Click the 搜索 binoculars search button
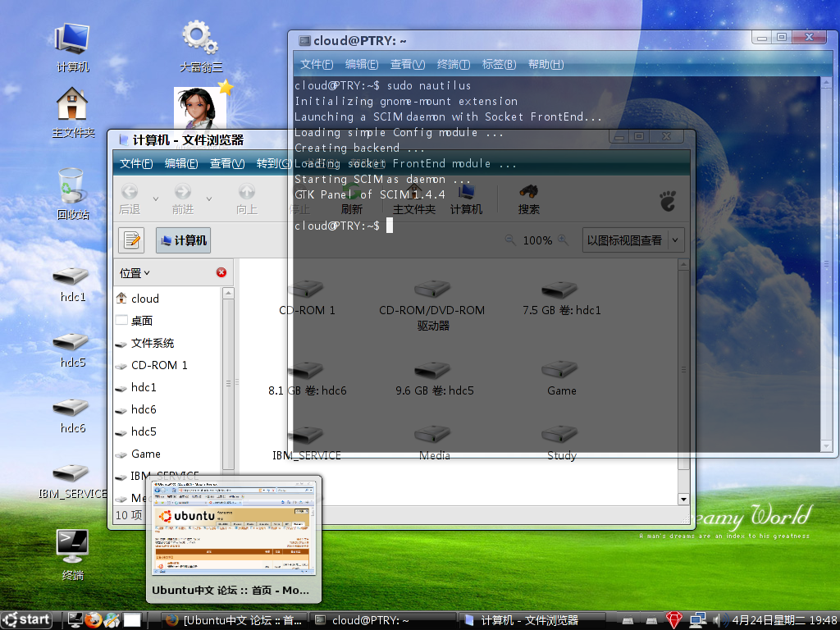 pyautogui.click(x=529, y=199)
